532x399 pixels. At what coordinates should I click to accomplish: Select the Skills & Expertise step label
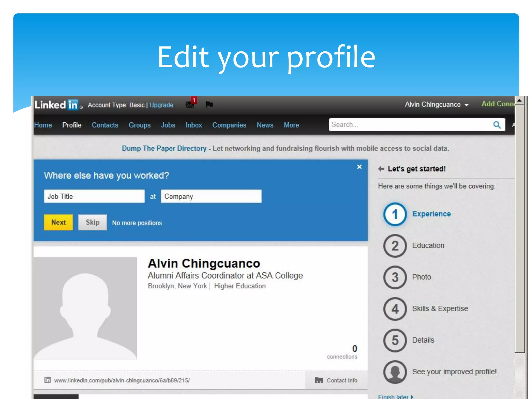pos(440,309)
